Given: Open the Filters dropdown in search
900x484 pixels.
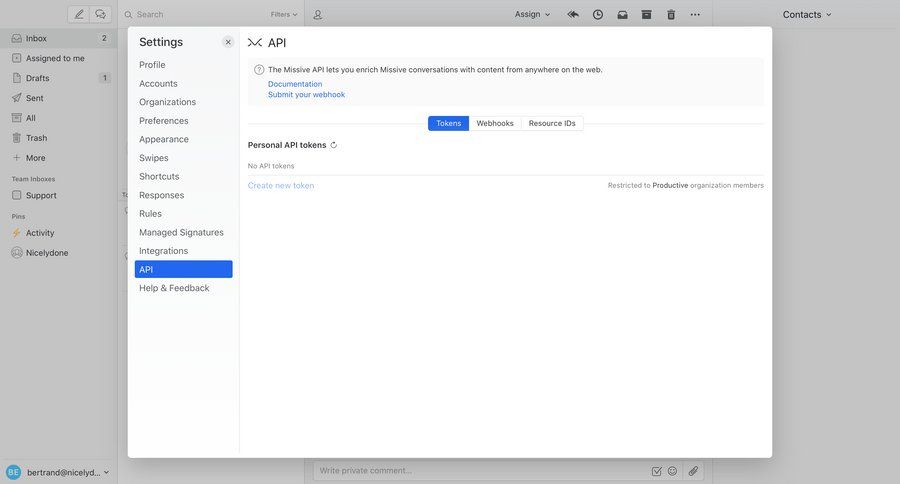Looking at the screenshot, I should (x=284, y=14).
